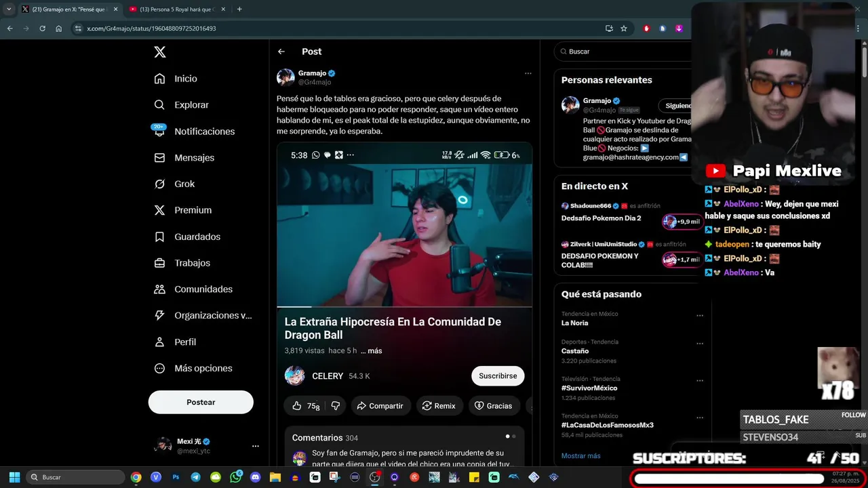Go to Inicio in sidebar
The image size is (868, 488).
[x=176, y=79]
